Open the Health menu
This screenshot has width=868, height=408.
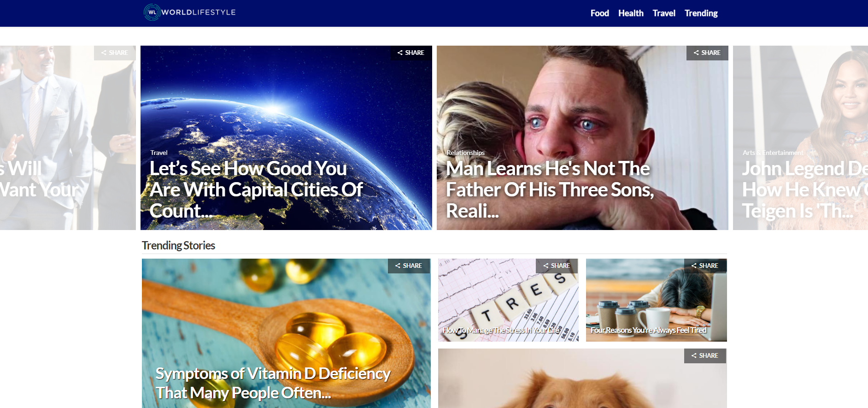pos(631,13)
